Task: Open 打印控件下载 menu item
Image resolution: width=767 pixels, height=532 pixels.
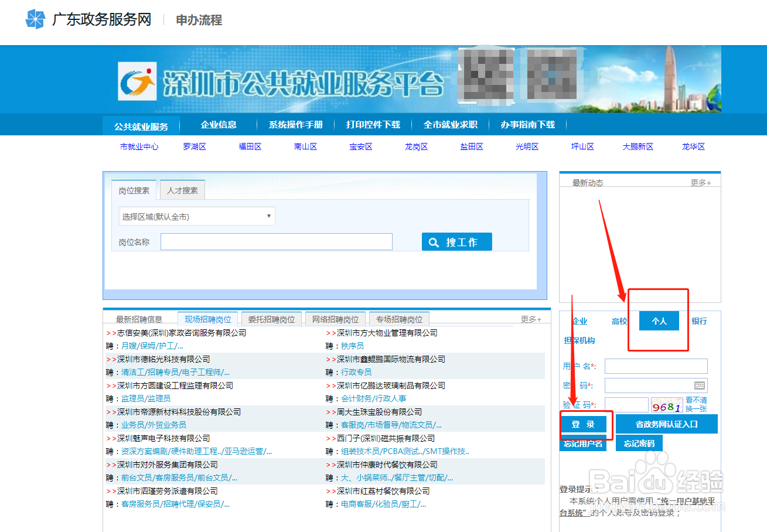Action: (373, 125)
